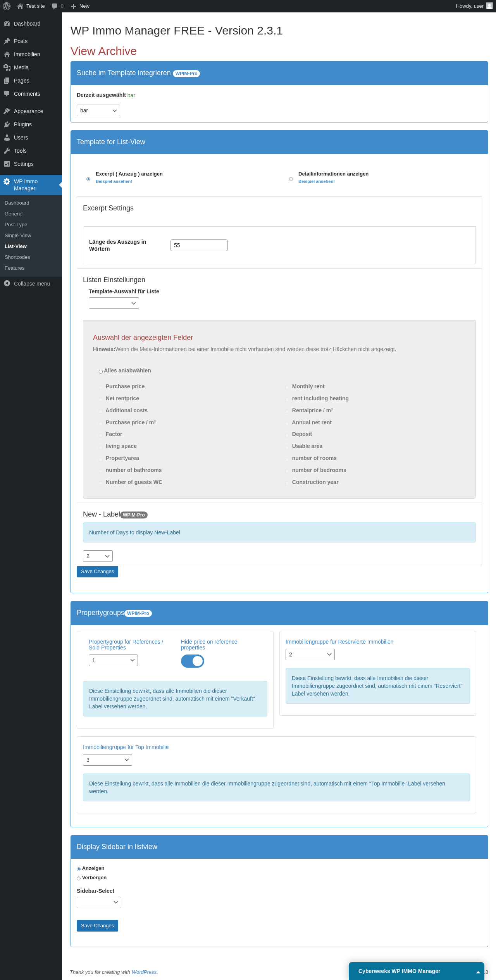Check the number of rooms checkbox
Image resolution: width=496 pixels, height=980 pixels.
(x=287, y=459)
